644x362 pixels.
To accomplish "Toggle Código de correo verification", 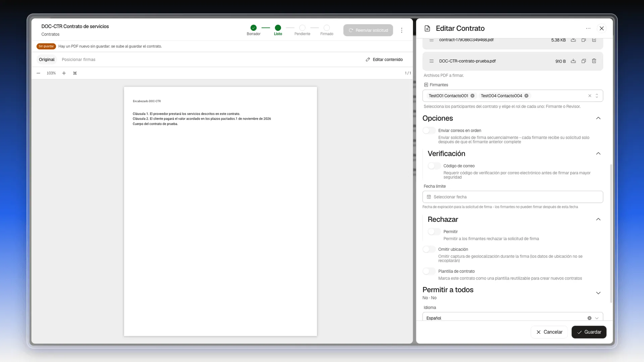I will point(434,166).
